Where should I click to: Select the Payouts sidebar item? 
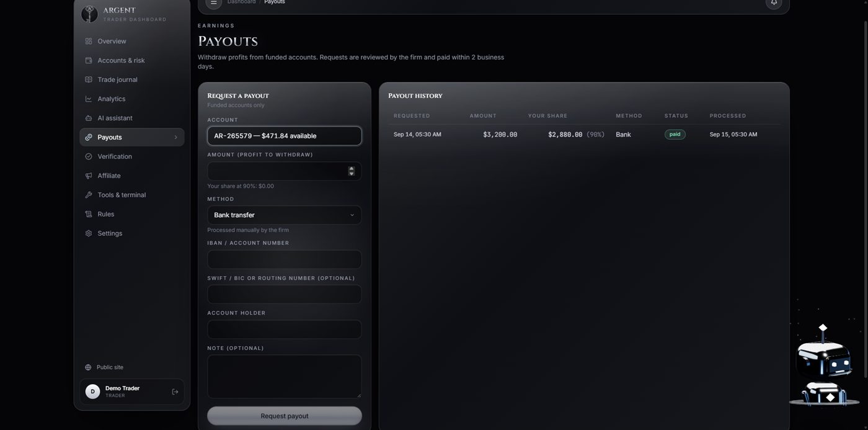(132, 137)
